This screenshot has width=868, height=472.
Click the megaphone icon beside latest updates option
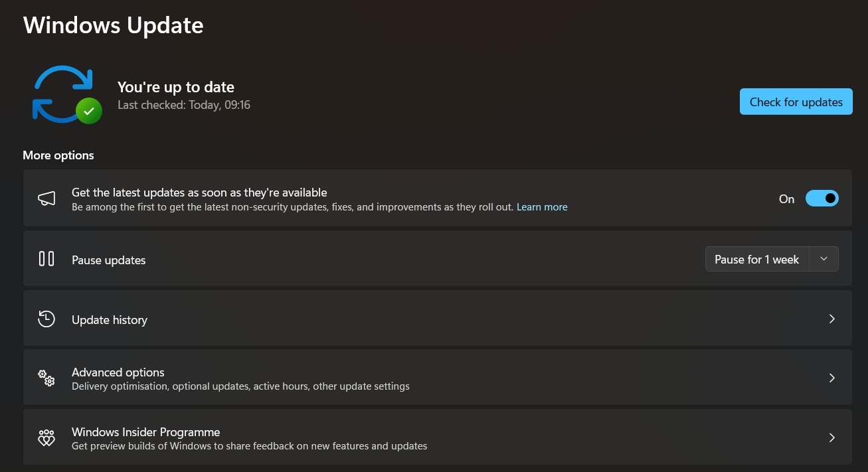(x=46, y=198)
